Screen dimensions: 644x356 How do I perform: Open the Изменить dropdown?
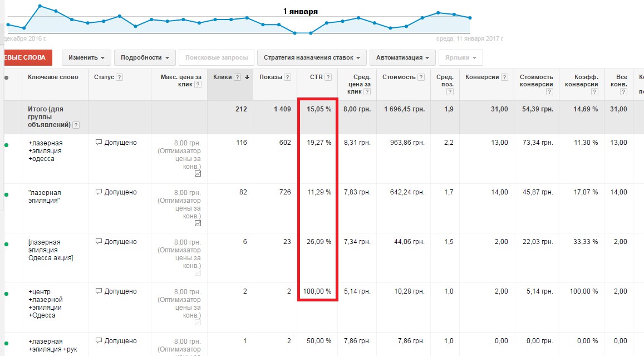click(86, 57)
